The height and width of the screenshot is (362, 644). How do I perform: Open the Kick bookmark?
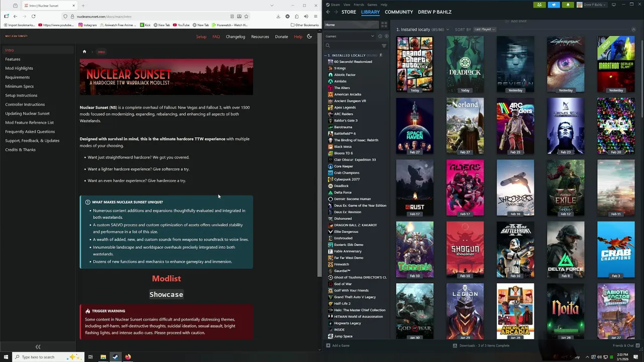click(x=145, y=25)
